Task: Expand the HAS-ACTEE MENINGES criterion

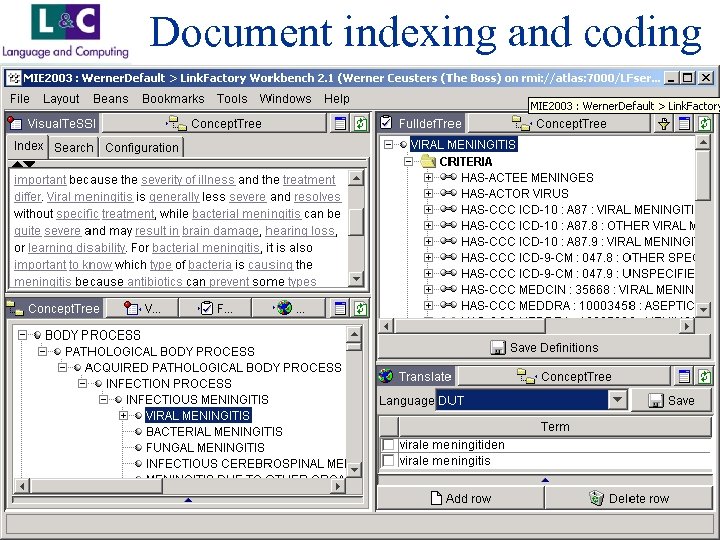Action: coord(428,177)
